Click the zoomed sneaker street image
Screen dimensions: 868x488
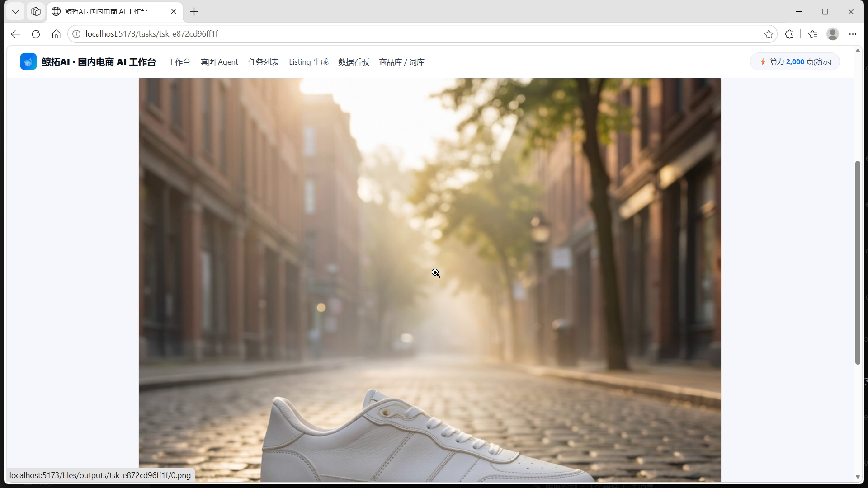[429, 280]
